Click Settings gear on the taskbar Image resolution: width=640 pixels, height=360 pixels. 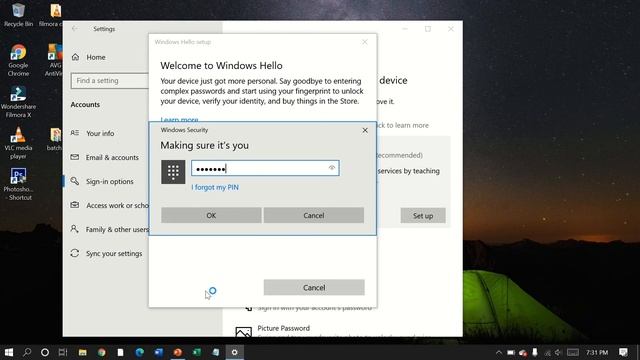[x=235, y=352]
